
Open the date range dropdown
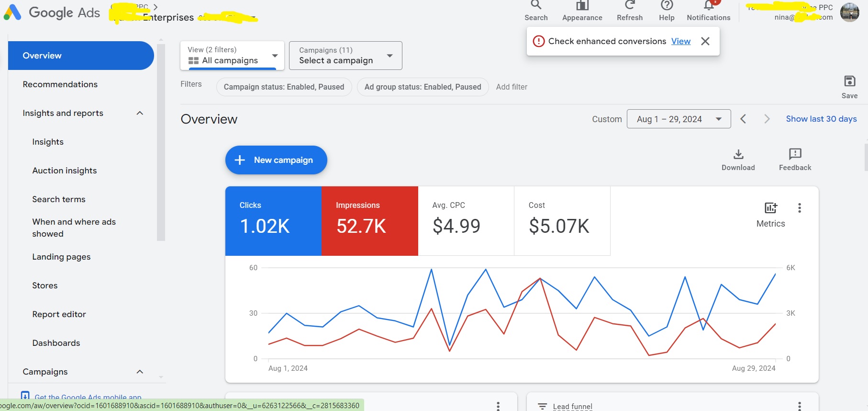[679, 119]
